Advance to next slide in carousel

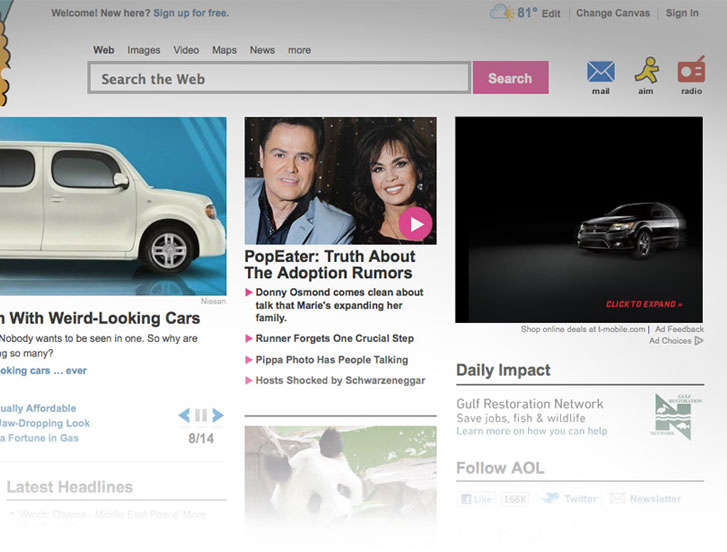(218, 415)
